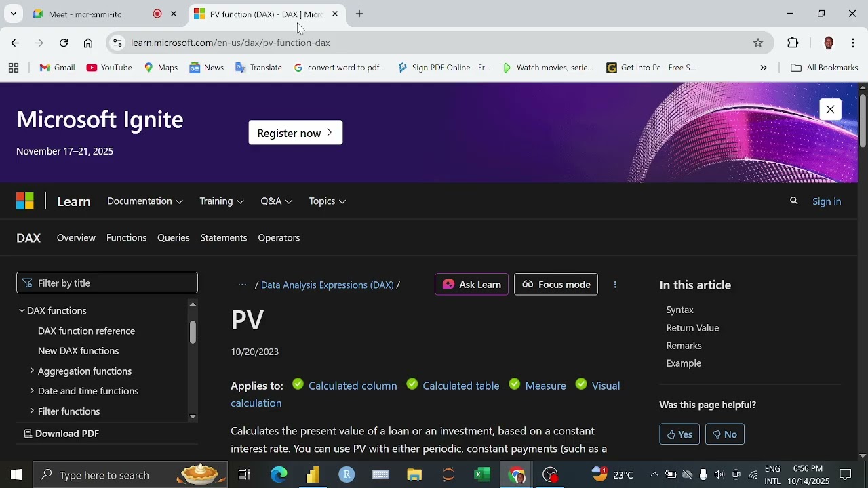
Task: Vote No for page helpful
Action: click(x=725, y=434)
